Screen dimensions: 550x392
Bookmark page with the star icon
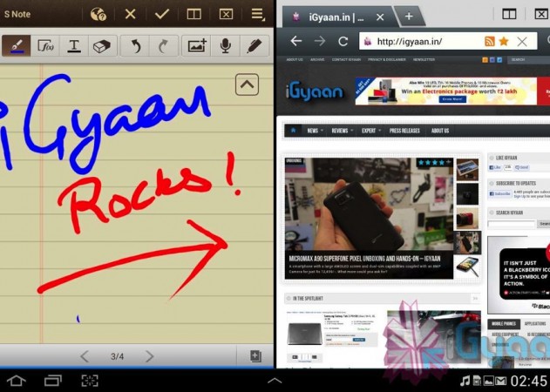pos(504,41)
